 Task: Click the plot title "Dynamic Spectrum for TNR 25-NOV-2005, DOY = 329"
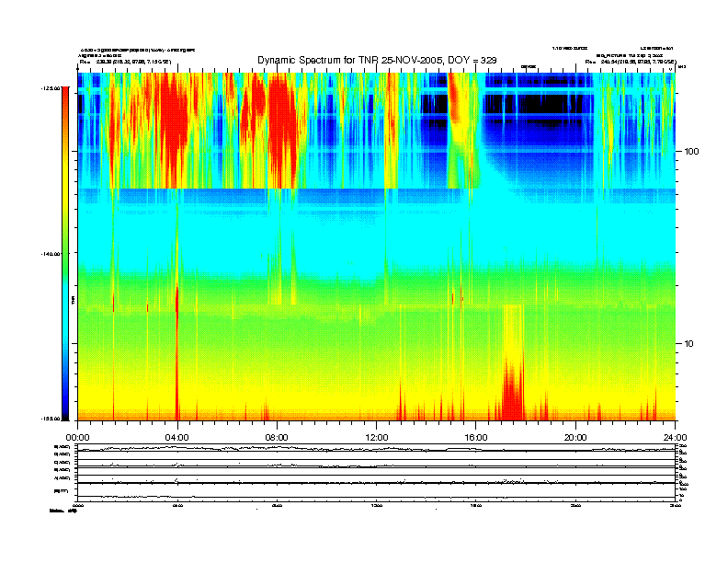(377, 61)
